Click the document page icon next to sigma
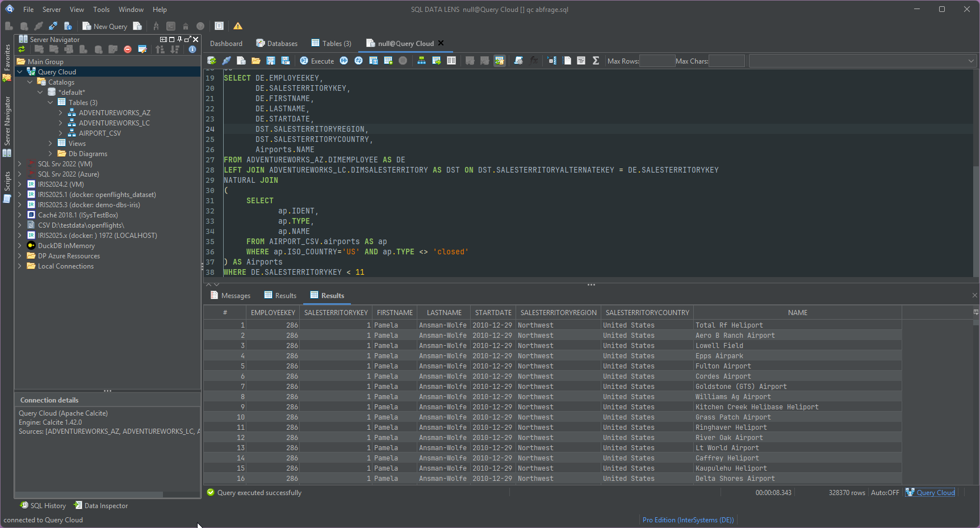Screen dimensions: 980x528 pyautogui.click(x=581, y=61)
